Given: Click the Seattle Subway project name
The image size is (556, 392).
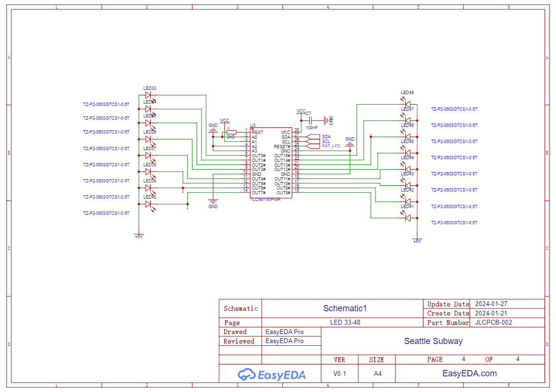Looking at the screenshot, I should click(x=433, y=341).
